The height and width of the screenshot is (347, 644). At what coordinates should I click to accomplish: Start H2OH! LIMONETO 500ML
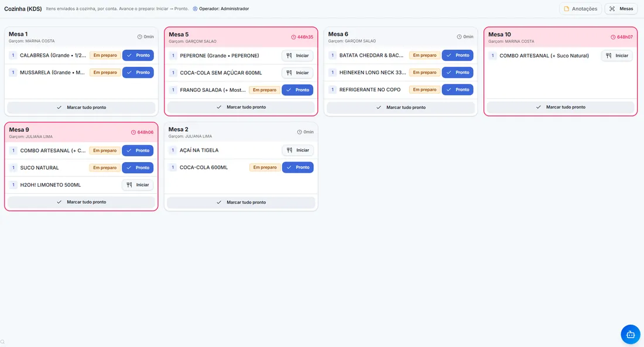(x=138, y=185)
